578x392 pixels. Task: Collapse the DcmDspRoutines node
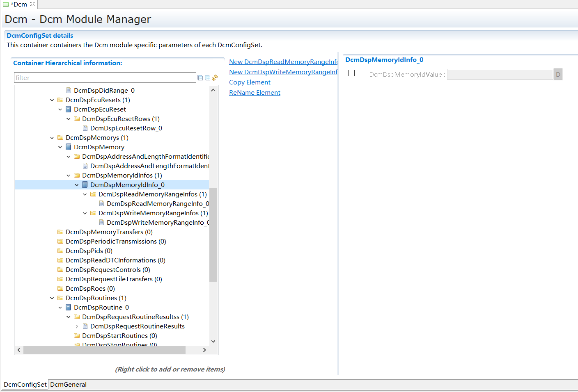pyautogui.click(x=52, y=298)
